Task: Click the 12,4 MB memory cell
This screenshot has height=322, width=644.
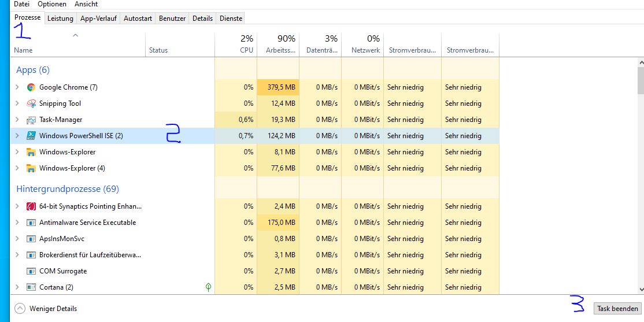Action: pos(278,103)
